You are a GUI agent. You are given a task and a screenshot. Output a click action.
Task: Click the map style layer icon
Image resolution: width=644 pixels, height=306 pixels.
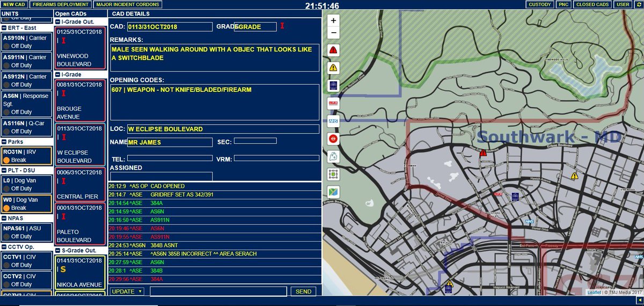(334, 192)
